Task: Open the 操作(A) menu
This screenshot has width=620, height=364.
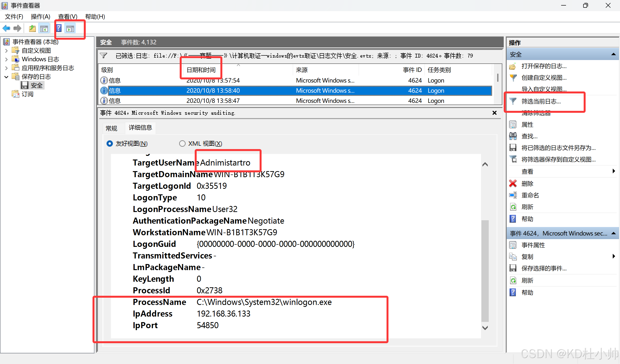Action: point(40,16)
